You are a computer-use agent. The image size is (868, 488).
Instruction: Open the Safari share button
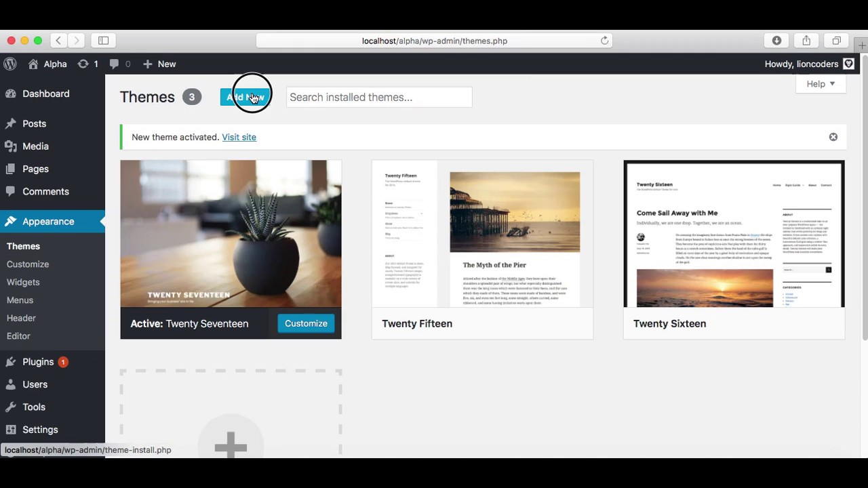806,41
